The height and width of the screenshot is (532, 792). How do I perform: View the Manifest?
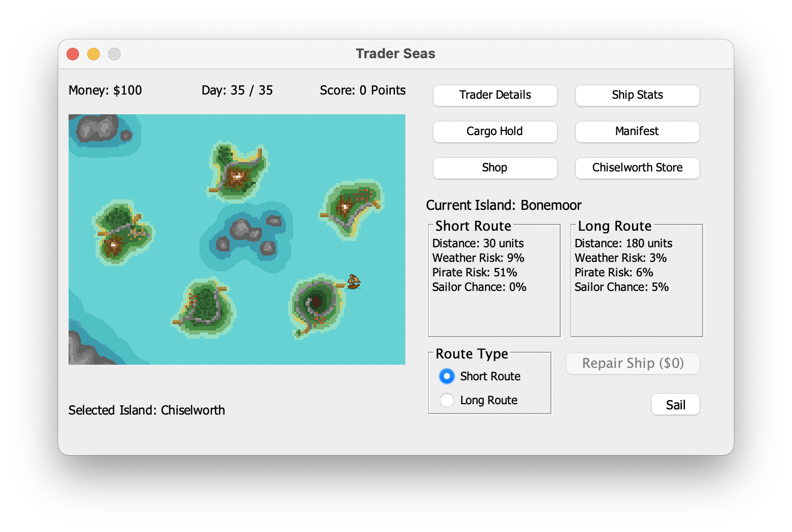[637, 131]
